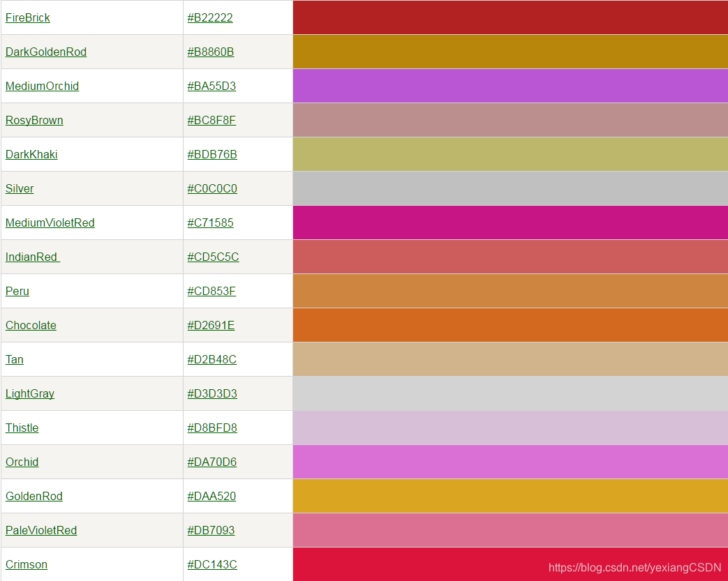Open the Tan color name link
728x581 pixels.
point(15,360)
